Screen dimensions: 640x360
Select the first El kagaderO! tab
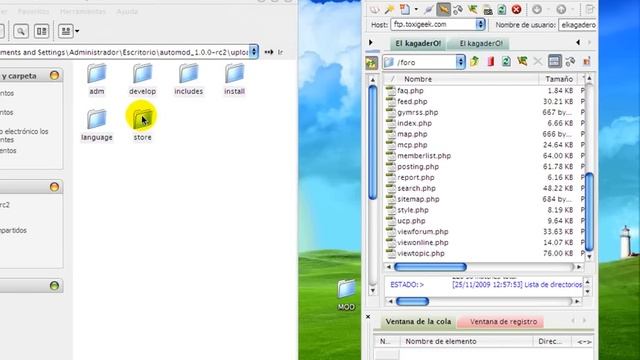tap(418, 43)
